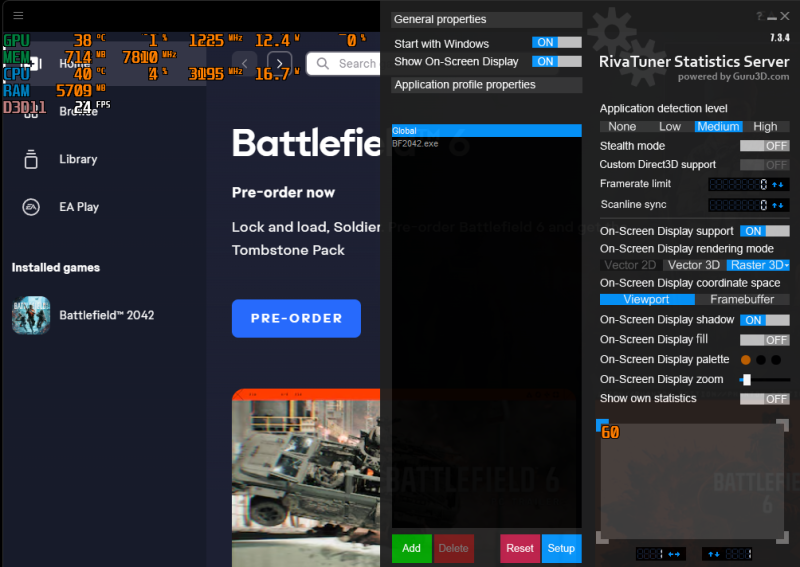Set detection level to Low

669,127
